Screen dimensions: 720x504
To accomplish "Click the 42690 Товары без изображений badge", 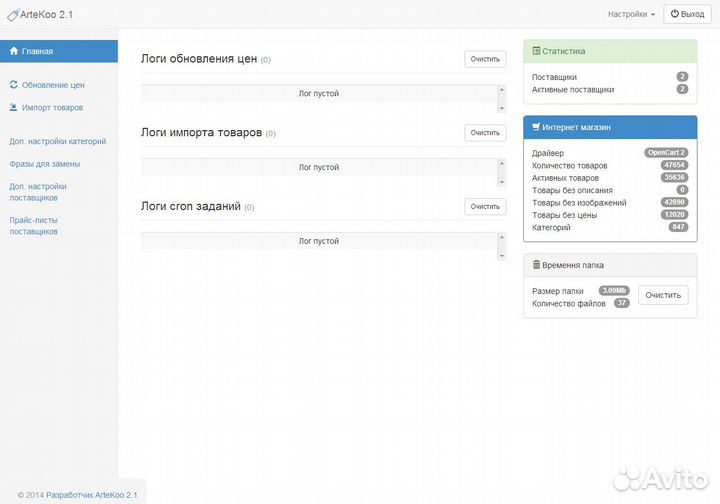I will [674, 202].
